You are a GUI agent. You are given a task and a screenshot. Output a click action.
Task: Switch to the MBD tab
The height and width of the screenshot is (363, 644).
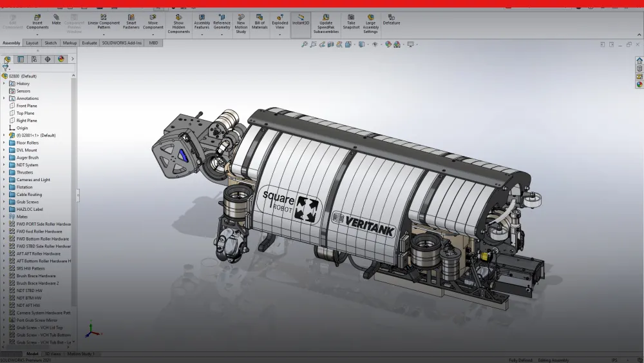pos(154,43)
